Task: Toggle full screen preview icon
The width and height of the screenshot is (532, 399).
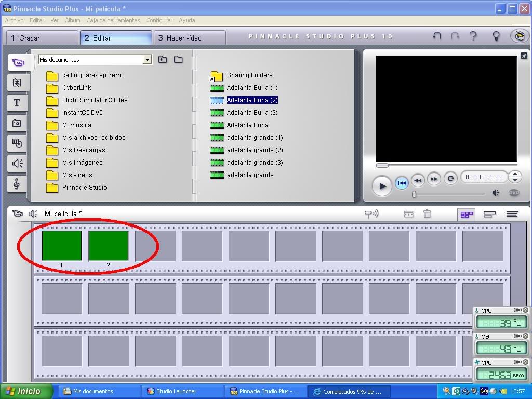Action: [524, 56]
